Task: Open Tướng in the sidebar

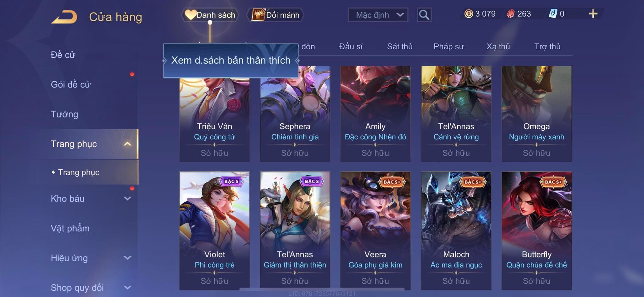Action: point(64,114)
